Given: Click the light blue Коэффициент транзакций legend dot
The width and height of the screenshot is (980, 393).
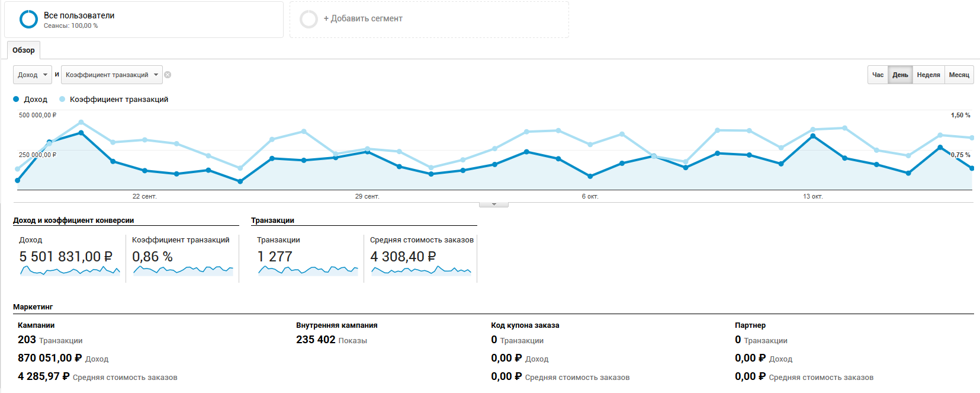Looking at the screenshot, I should point(62,100).
